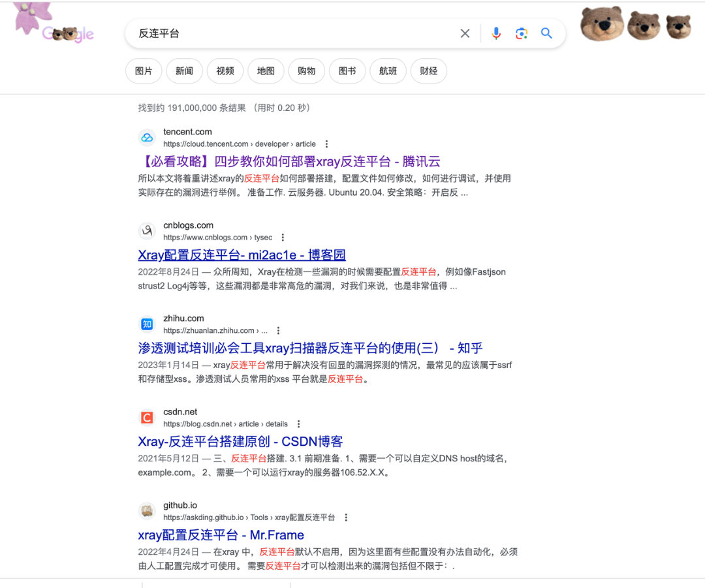
Task: Click the Zhihu 知 favicon
Action: click(x=147, y=324)
